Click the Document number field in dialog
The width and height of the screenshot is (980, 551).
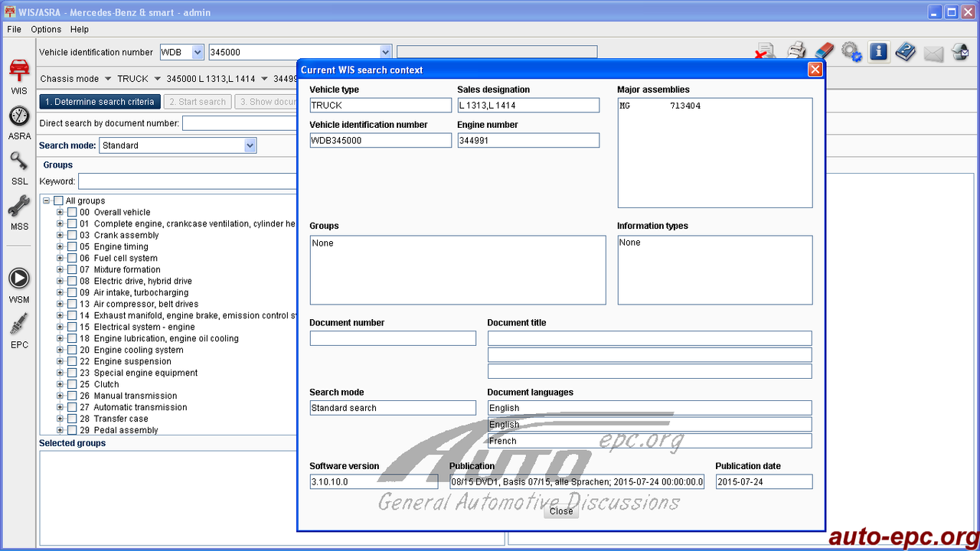pyautogui.click(x=393, y=338)
